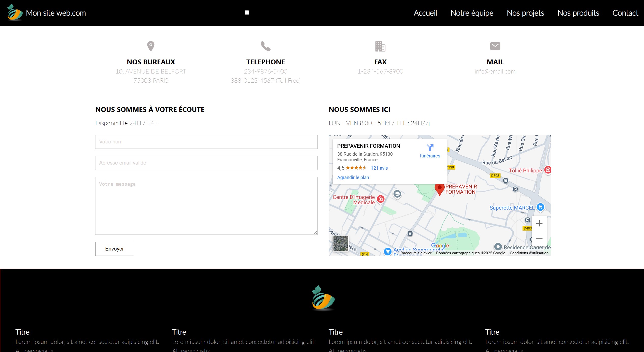Open the Agrandir le plan link
The height and width of the screenshot is (352, 644).
point(353,177)
